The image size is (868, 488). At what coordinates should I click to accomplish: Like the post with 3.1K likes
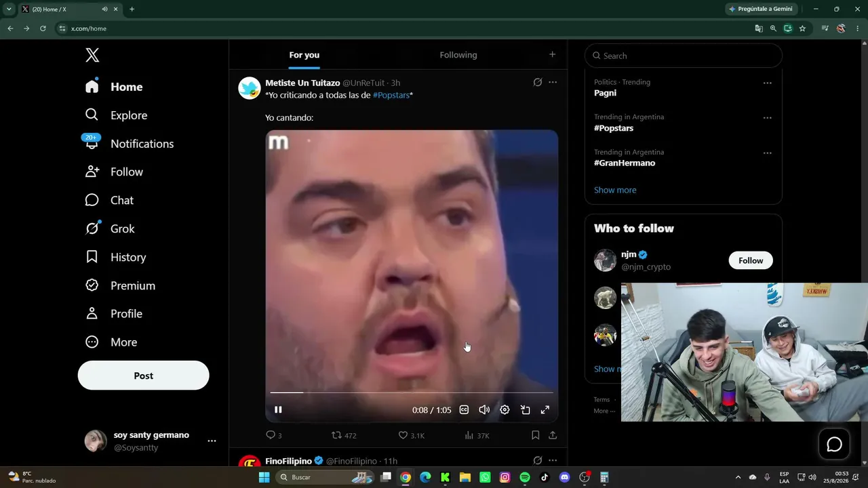(x=411, y=435)
